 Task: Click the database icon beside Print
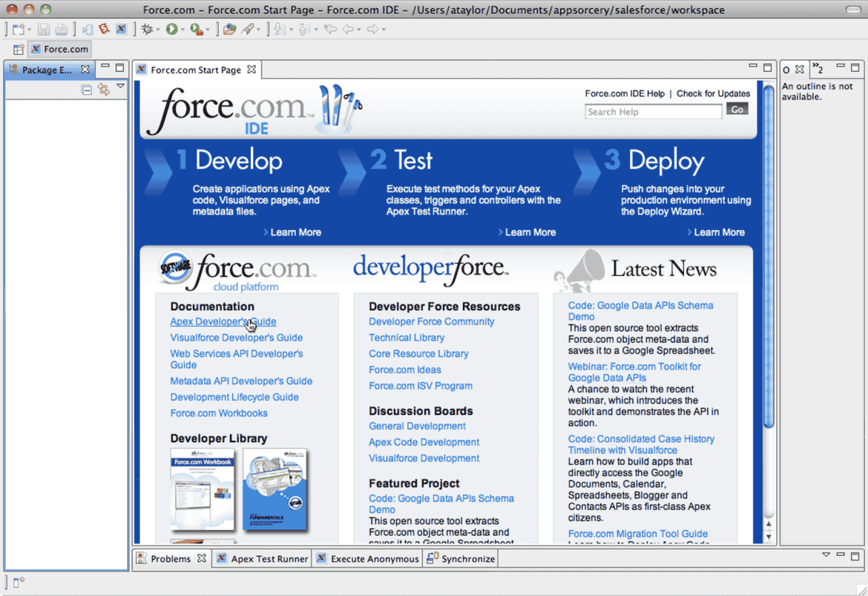coord(87,30)
